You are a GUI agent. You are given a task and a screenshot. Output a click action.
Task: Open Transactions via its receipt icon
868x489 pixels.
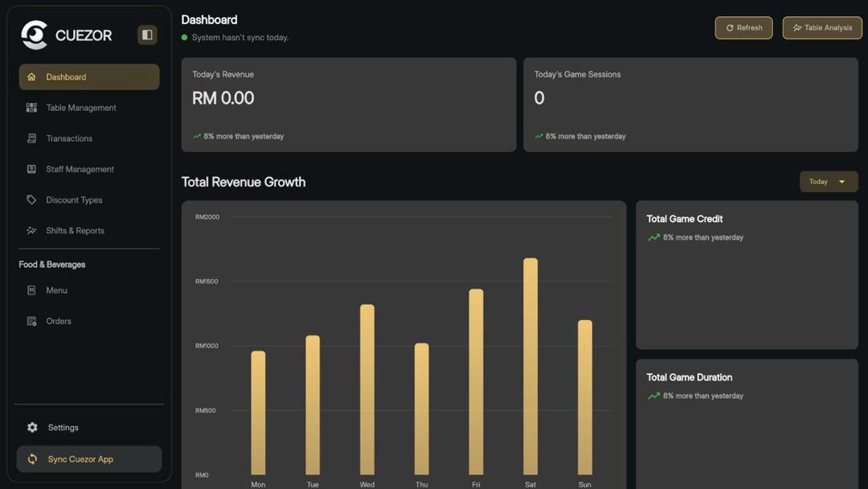coord(31,138)
